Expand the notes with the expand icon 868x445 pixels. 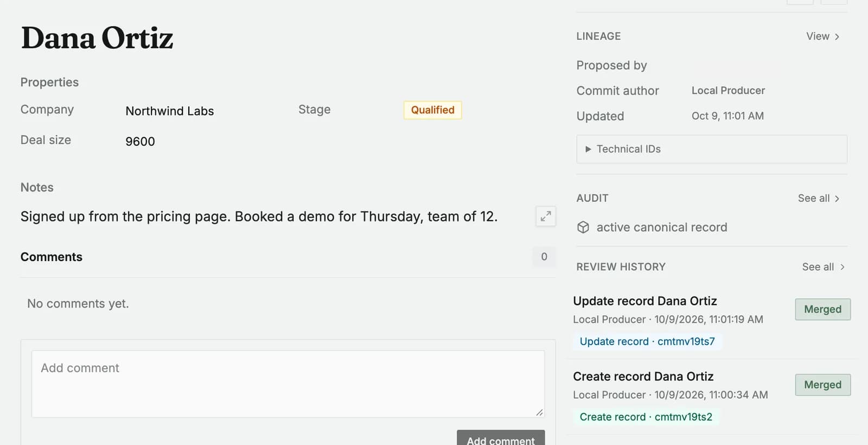(x=546, y=216)
